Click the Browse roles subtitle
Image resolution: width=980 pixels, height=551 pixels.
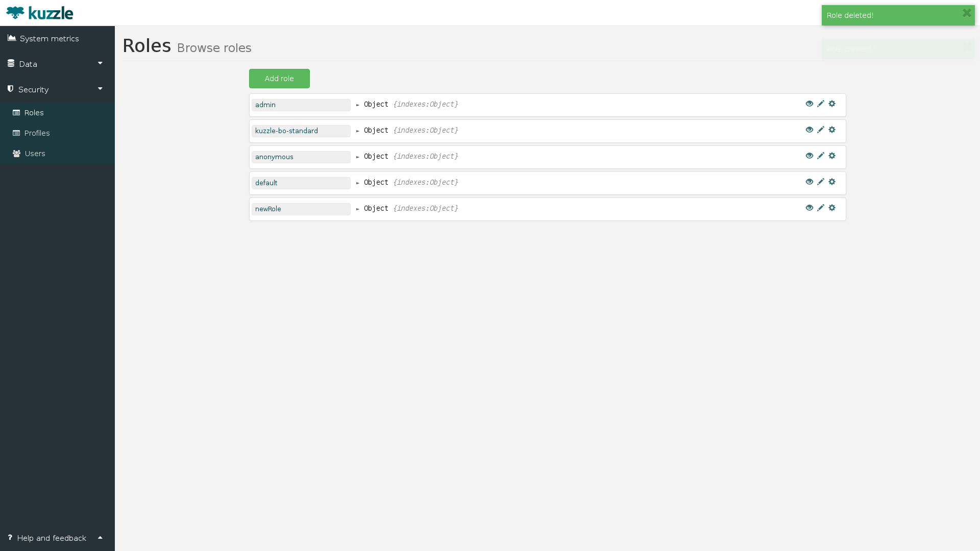(x=214, y=48)
